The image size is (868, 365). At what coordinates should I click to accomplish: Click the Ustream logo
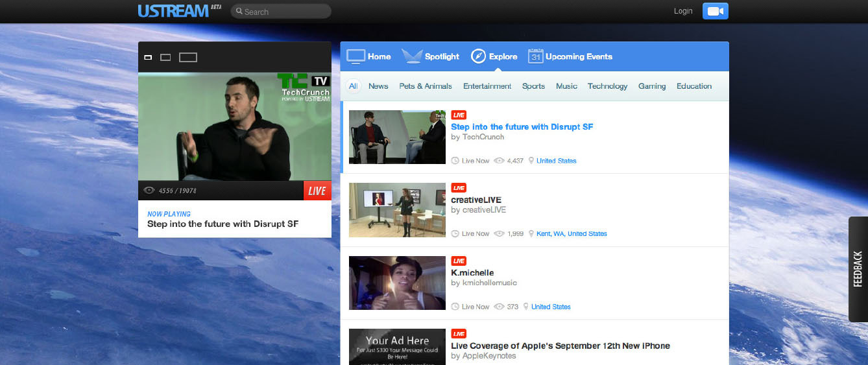[x=173, y=11]
